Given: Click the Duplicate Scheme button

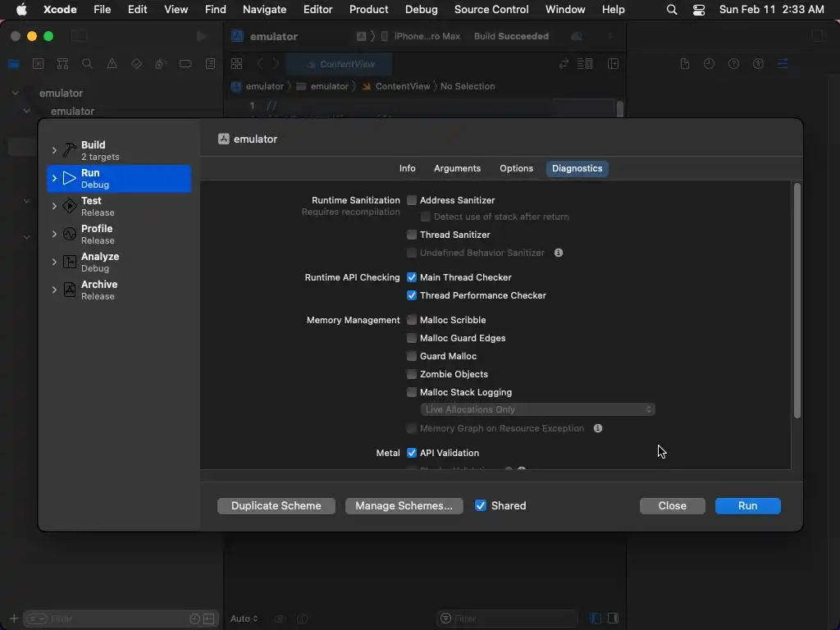Looking at the screenshot, I should 276,506.
